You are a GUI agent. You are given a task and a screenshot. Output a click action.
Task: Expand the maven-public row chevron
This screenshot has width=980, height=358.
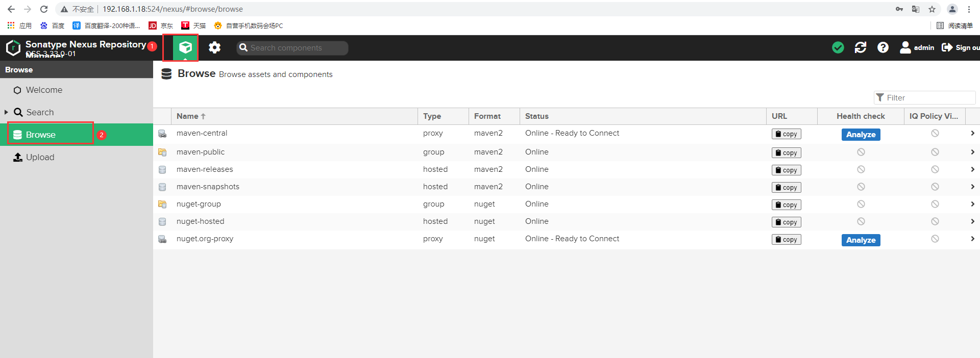[972, 152]
